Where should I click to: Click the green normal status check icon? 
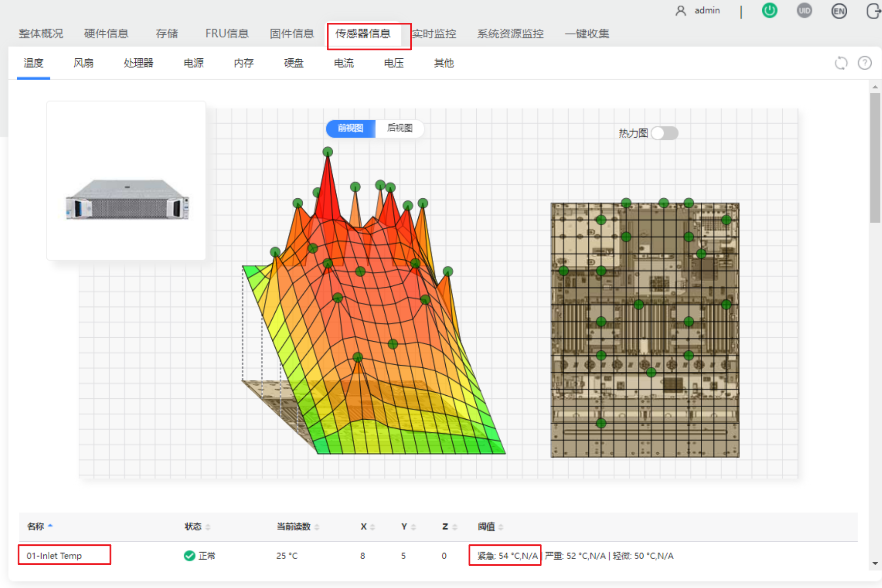(x=189, y=556)
